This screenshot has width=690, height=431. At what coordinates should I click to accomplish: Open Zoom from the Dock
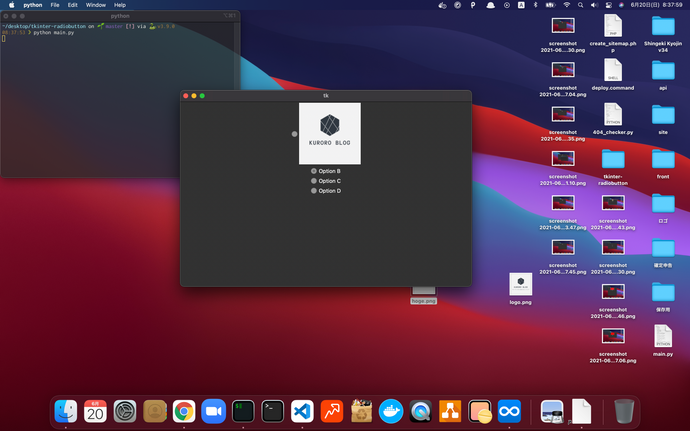(x=213, y=411)
